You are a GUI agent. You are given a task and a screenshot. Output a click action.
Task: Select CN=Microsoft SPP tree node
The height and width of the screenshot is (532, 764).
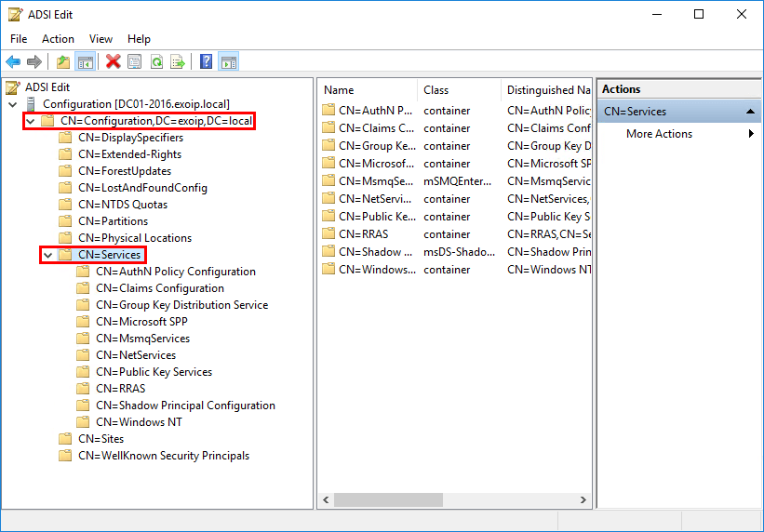[x=141, y=322]
